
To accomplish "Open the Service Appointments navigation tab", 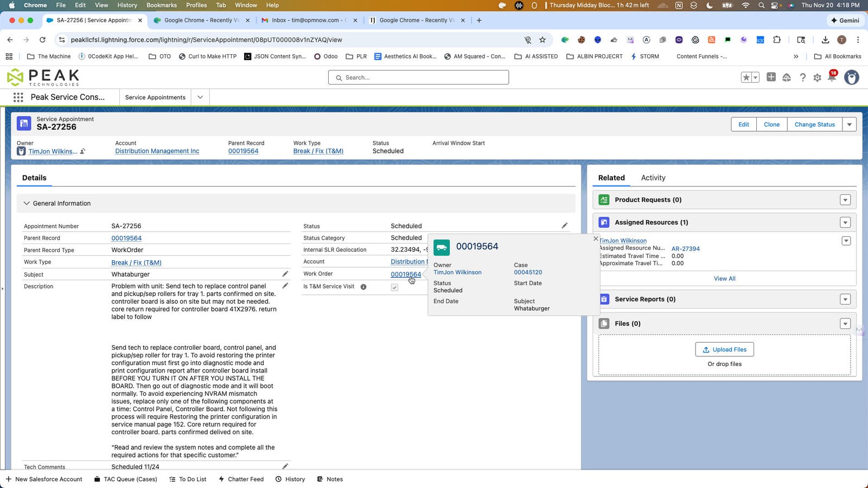I will 155,98.
